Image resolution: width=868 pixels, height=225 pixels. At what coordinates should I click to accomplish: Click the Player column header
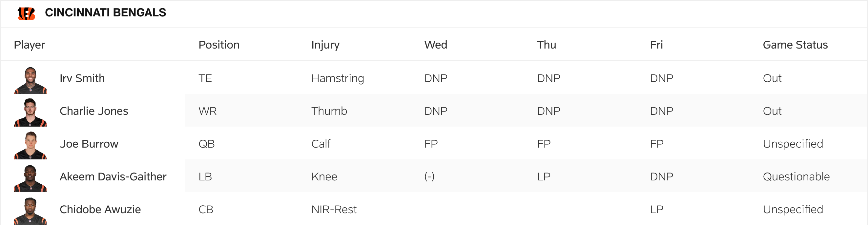[x=29, y=45]
